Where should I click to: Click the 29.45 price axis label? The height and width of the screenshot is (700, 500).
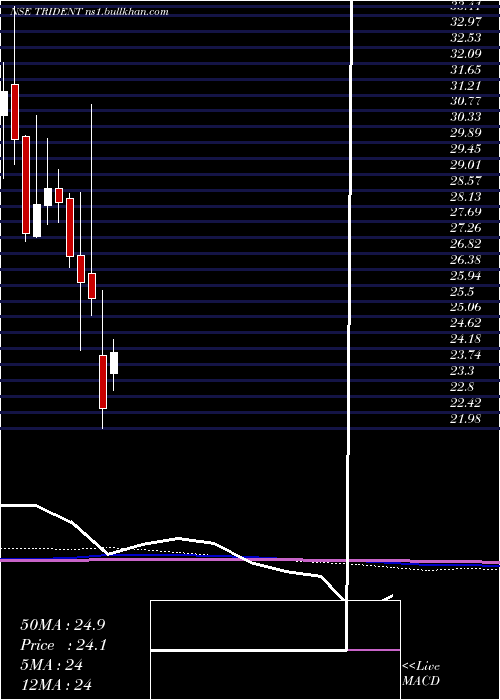[465, 149]
